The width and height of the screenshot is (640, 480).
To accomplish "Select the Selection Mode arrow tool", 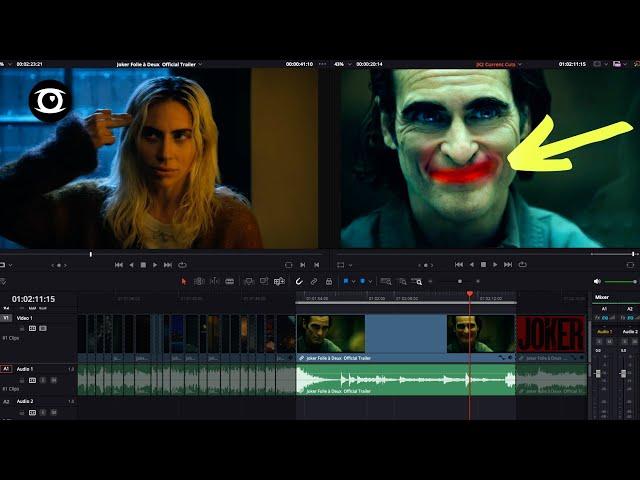I will [x=184, y=281].
